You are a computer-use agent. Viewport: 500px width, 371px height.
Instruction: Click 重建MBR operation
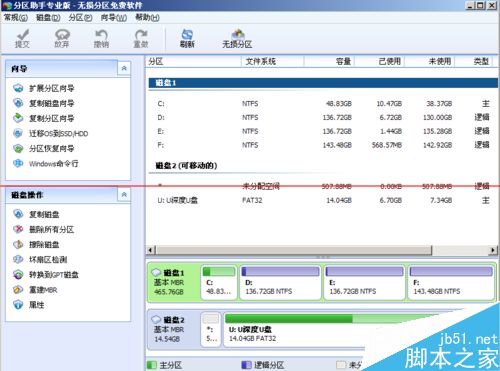tap(35, 290)
